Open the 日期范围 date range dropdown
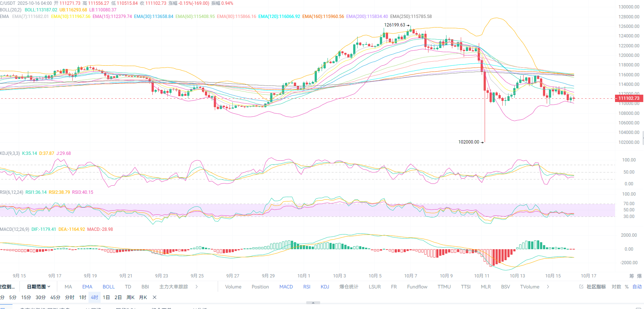 coord(39,287)
